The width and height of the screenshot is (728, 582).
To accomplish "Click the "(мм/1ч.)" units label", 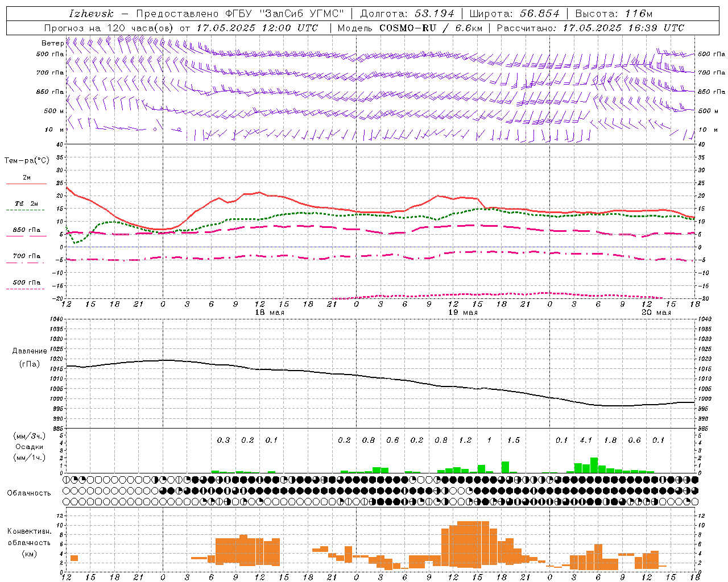I will point(29,458).
